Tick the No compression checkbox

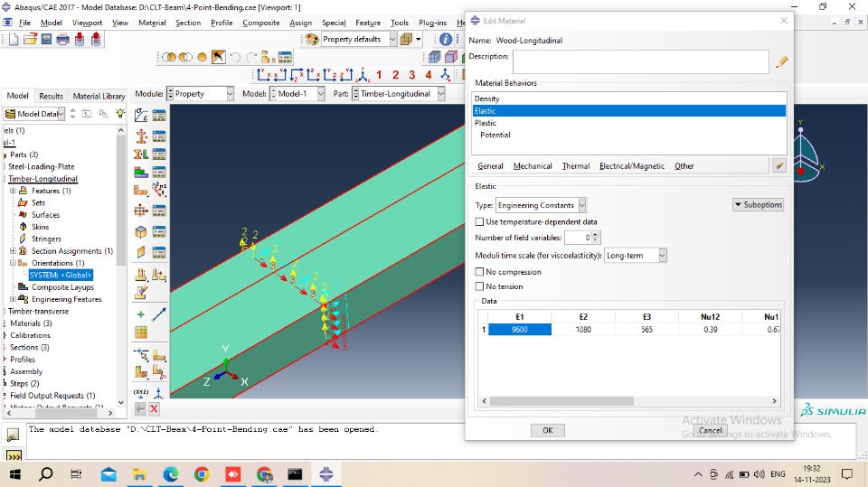click(x=479, y=272)
